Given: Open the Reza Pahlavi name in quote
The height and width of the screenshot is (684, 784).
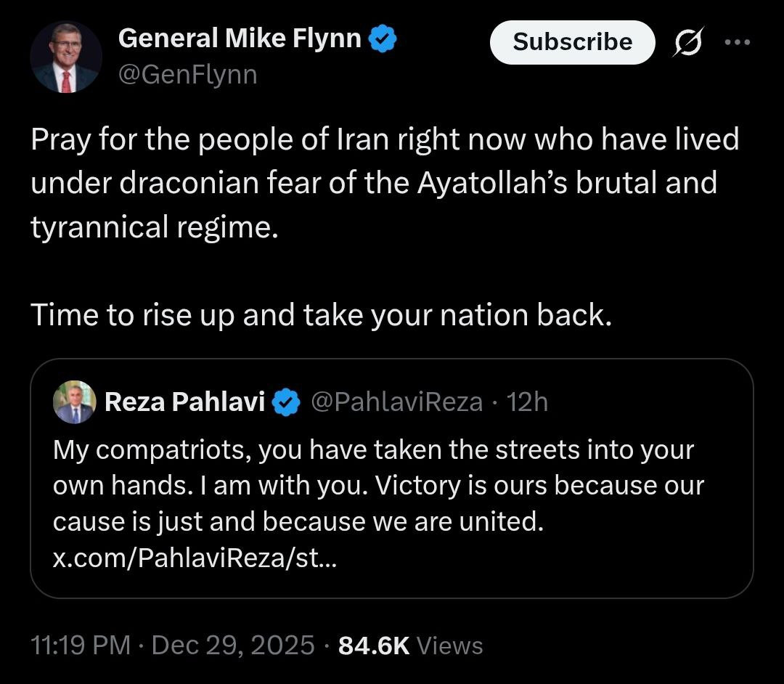Looking at the screenshot, I should [184, 402].
